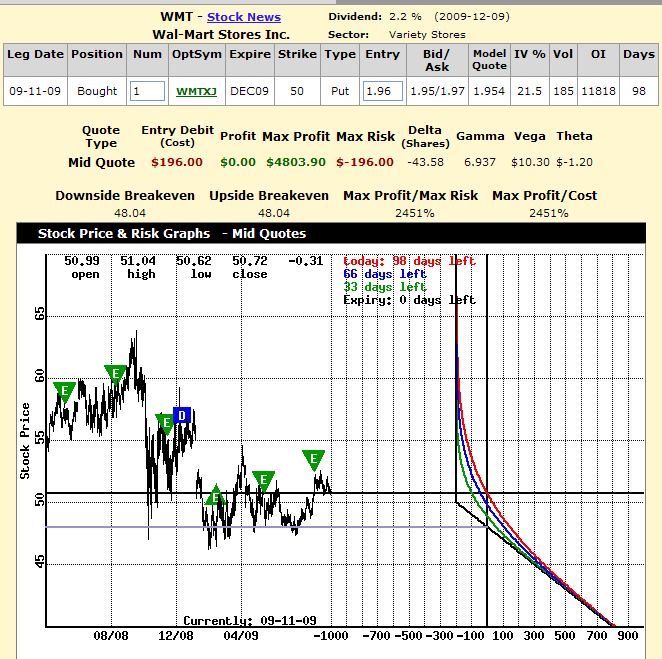Image resolution: width=662 pixels, height=659 pixels.
Task: Open the Stock News link
Action: coord(244,17)
